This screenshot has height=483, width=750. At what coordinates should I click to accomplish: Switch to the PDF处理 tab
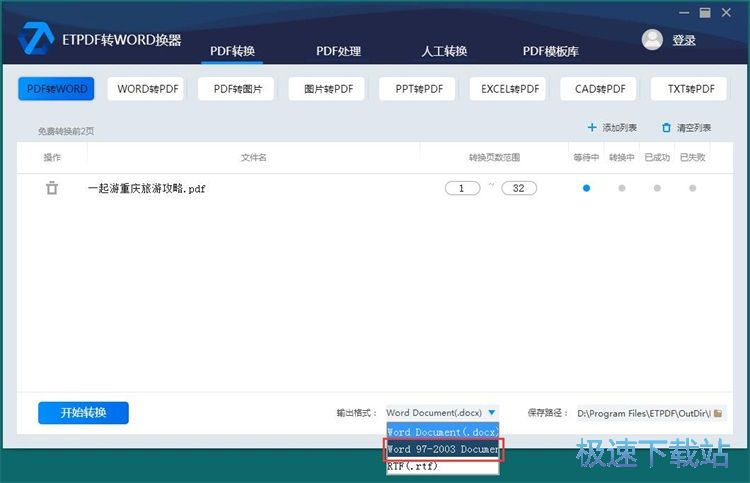[338, 51]
